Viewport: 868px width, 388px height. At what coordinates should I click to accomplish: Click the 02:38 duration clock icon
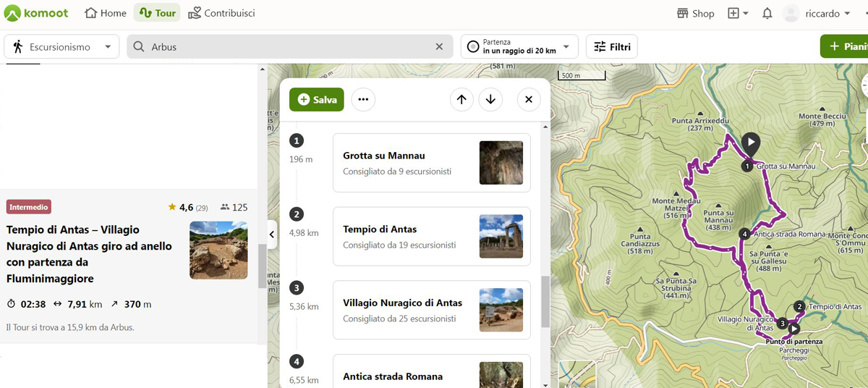coord(11,304)
